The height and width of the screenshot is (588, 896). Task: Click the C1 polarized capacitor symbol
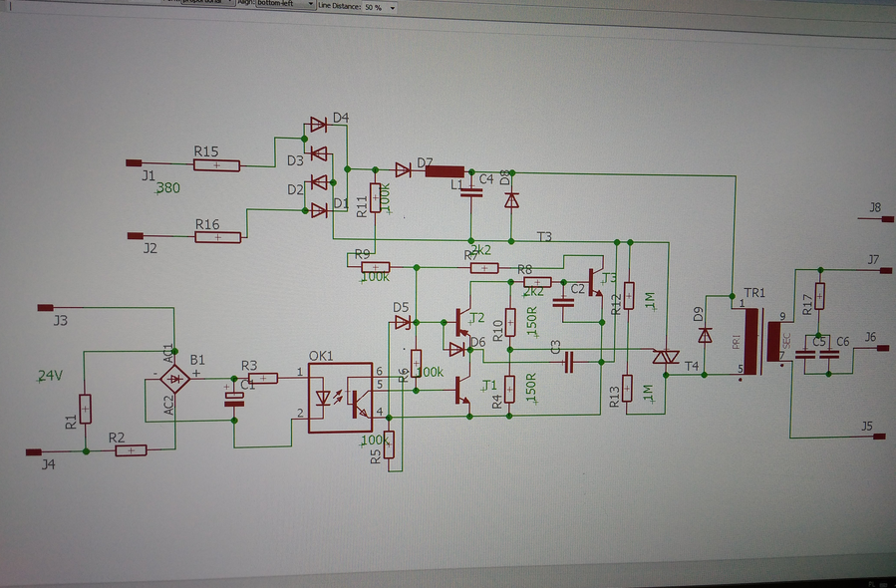[233, 400]
